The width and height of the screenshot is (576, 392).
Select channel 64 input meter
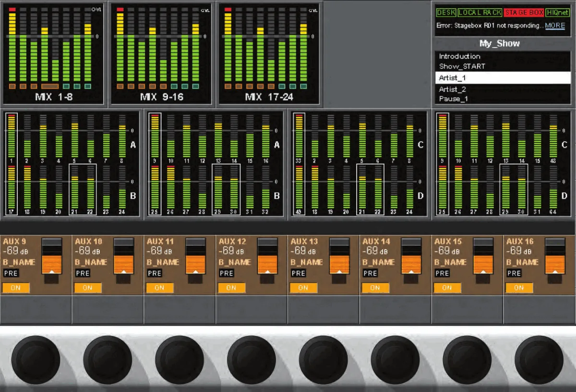point(553,190)
